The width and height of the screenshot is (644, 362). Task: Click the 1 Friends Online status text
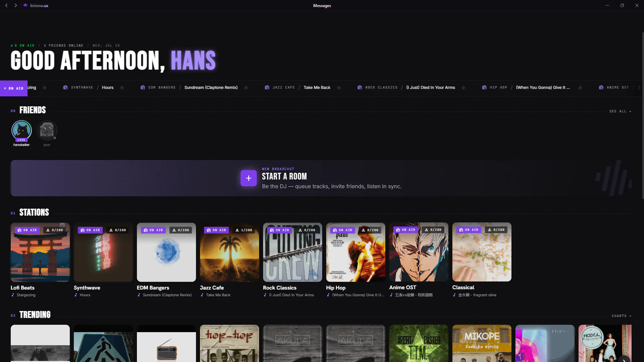tap(63, 45)
